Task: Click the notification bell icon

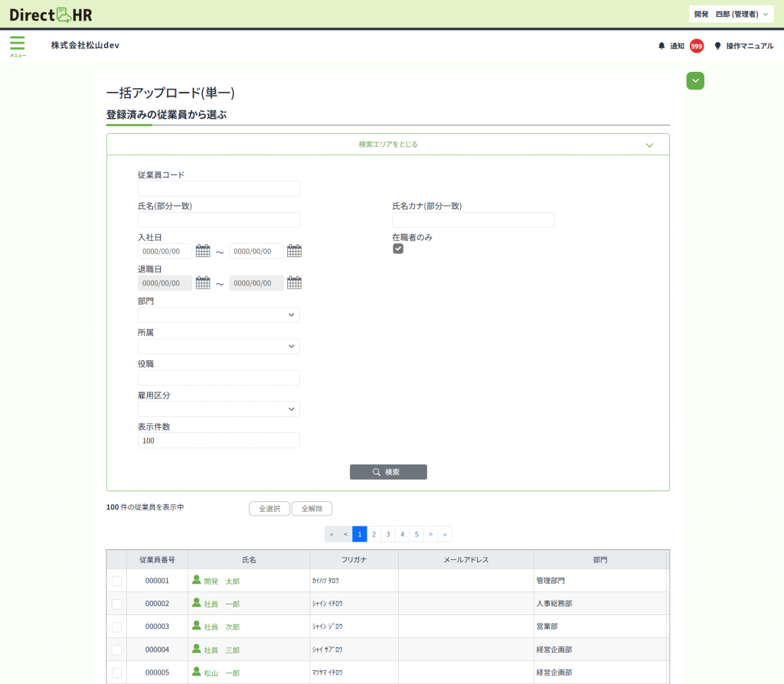Action: [661, 46]
